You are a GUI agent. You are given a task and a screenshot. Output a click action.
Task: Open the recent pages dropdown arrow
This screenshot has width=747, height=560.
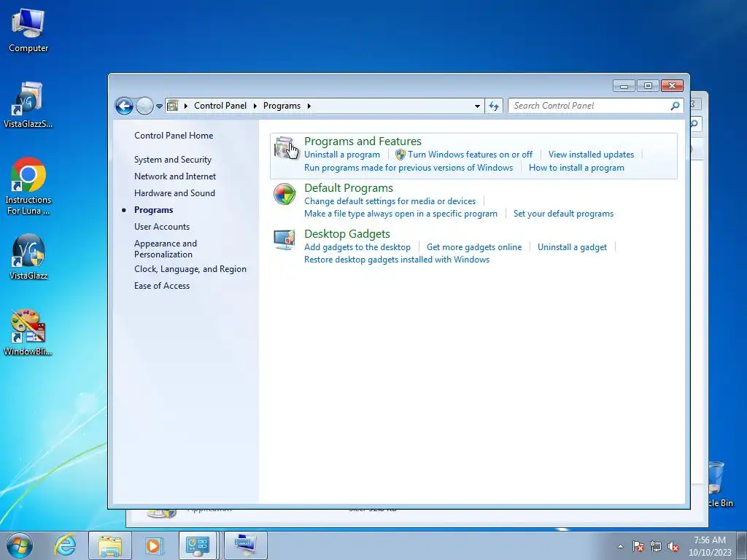(x=159, y=106)
